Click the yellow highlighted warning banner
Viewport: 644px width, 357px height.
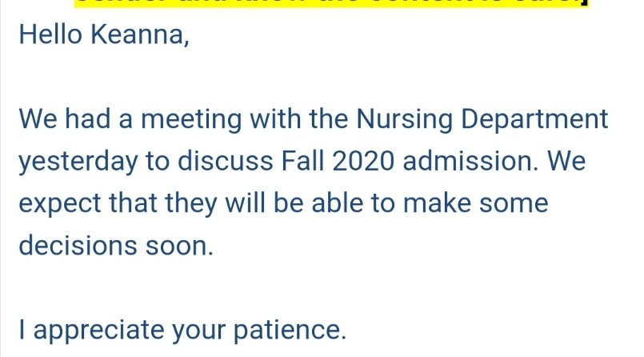click(333, 3)
